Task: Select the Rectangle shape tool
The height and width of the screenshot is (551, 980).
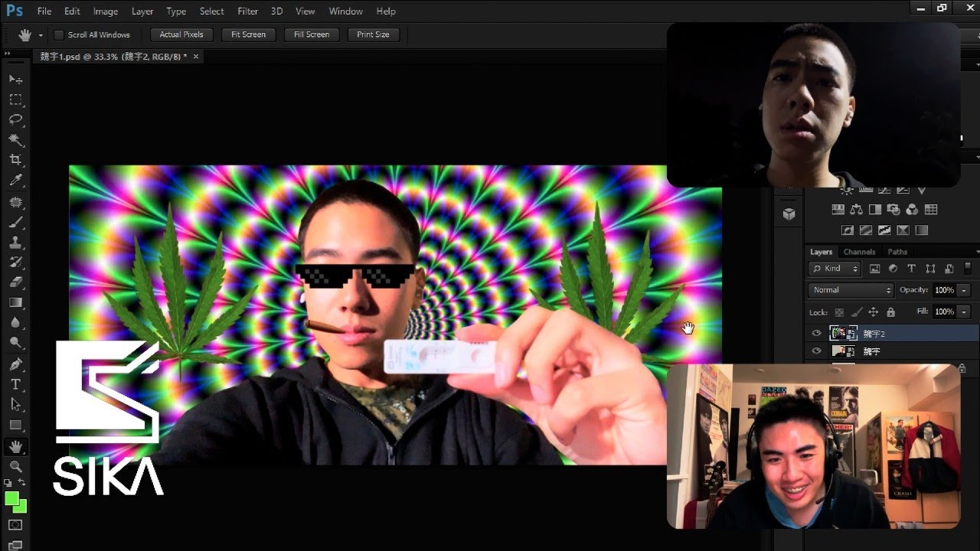Action: 15,425
